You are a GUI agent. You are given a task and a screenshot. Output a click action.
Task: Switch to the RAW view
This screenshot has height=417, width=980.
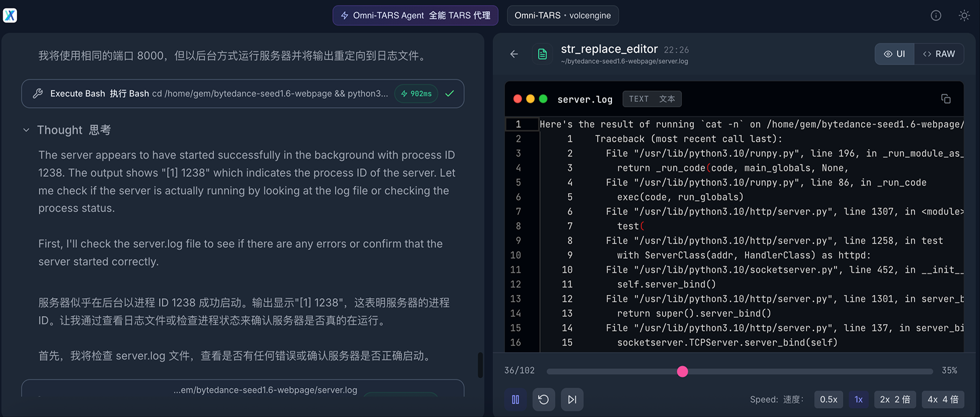(939, 54)
